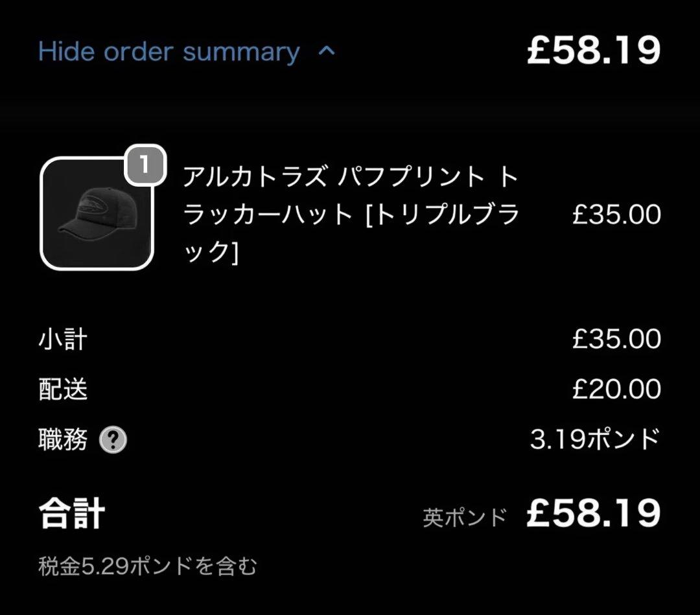Screen dimensions: 700x615
Task: Collapse the order summary using the chevron arrow
Action: pos(327,51)
